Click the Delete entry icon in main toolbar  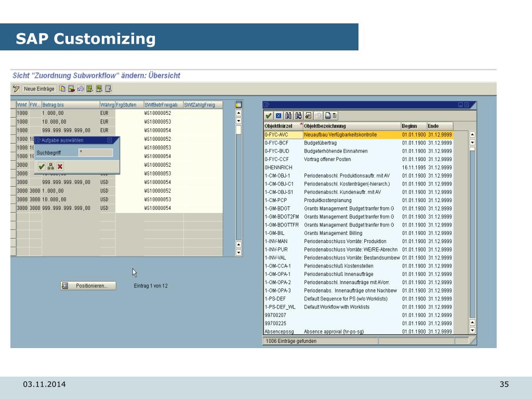72,89
